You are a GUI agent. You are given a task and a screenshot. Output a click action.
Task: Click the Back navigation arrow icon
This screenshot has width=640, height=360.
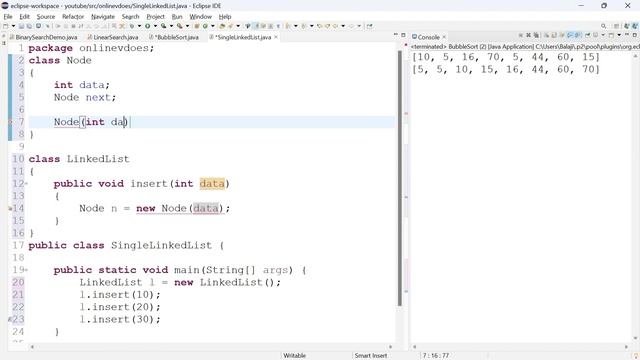(x=335, y=26)
